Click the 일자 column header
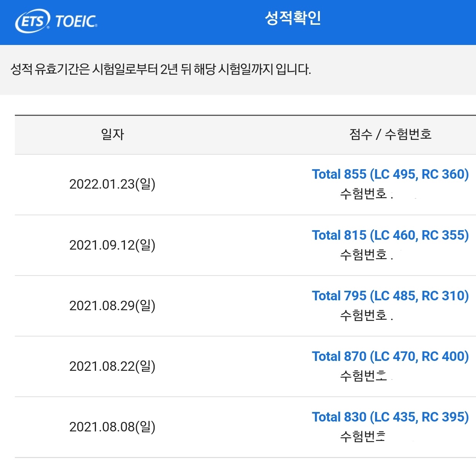Image resolution: width=476 pixels, height=460 pixels. (x=113, y=134)
